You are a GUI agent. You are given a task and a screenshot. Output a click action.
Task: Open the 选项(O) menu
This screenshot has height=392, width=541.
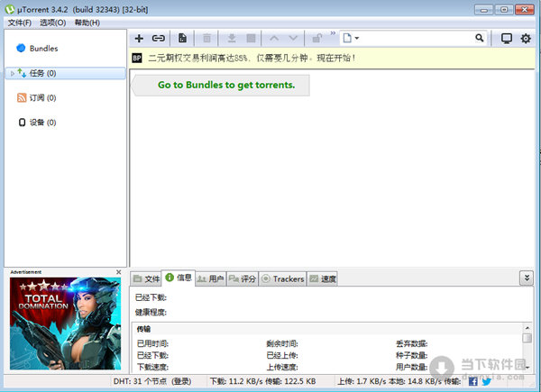tap(52, 23)
